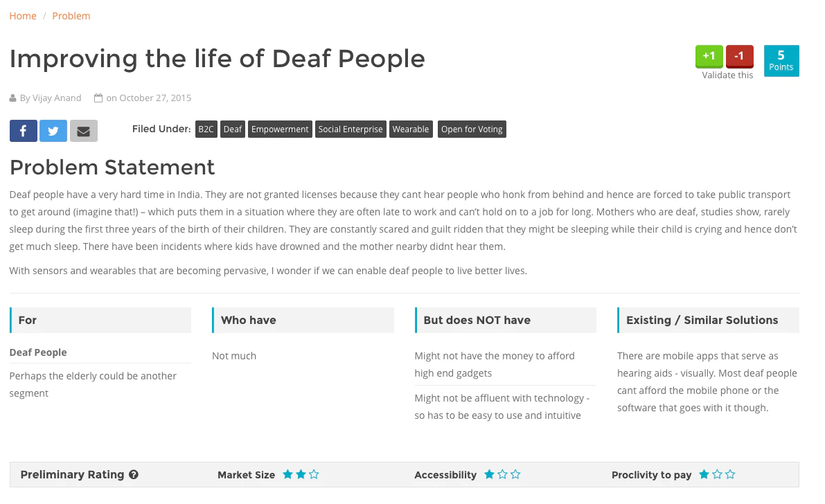Go to Home via the breadcrumb

[22, 15]
